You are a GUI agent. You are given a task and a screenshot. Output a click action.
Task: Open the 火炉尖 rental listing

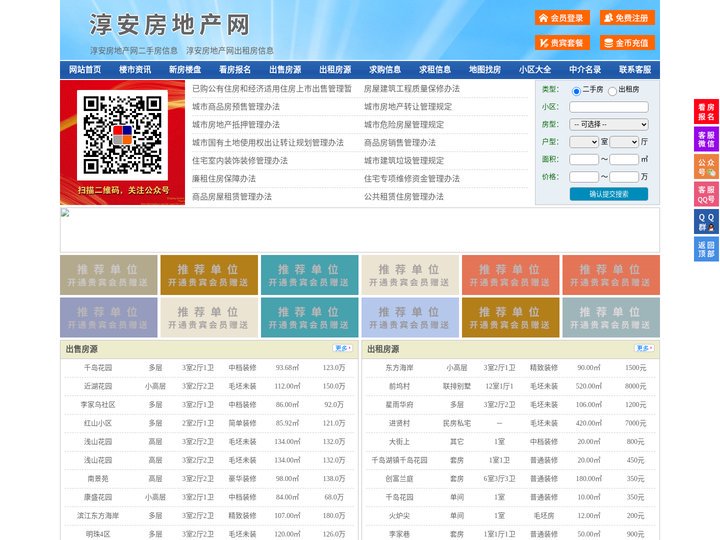tap(399, 516)
